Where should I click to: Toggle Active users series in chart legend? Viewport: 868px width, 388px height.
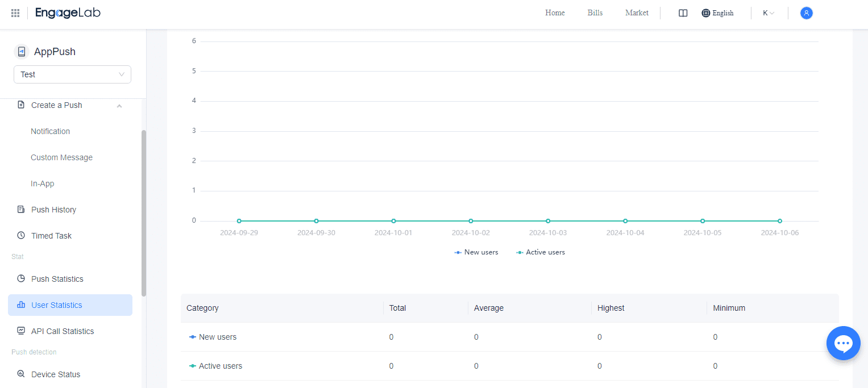coord(541,252)
